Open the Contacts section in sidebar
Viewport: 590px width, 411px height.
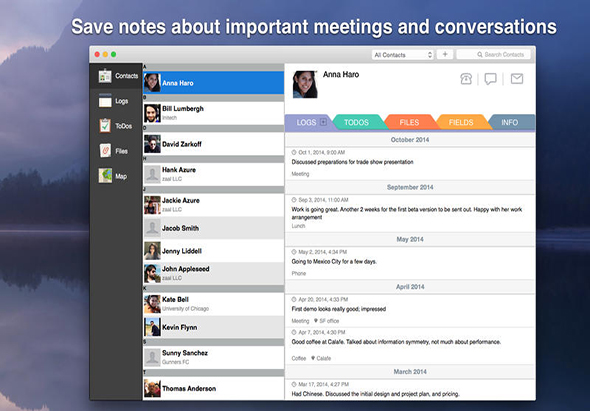pyautogui.click(x=116, y=76)
